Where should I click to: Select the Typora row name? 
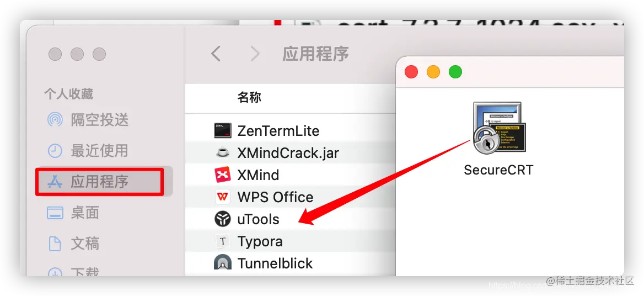(x=260, y=241)
